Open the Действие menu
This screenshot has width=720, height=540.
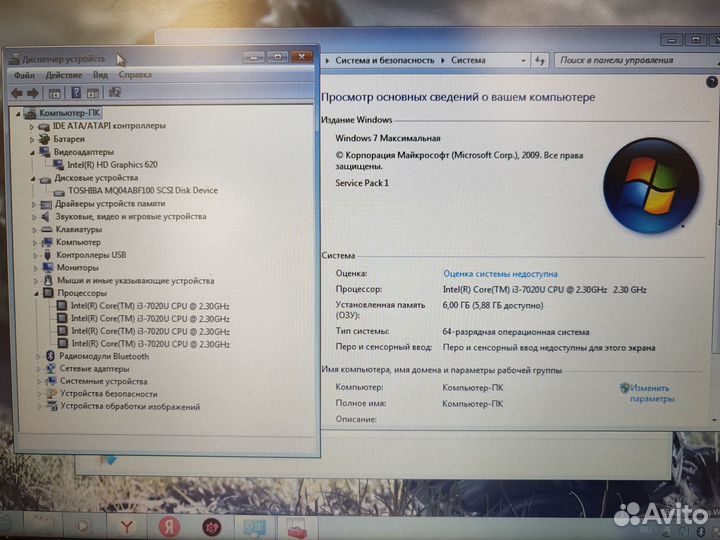[x=63, y=75]
